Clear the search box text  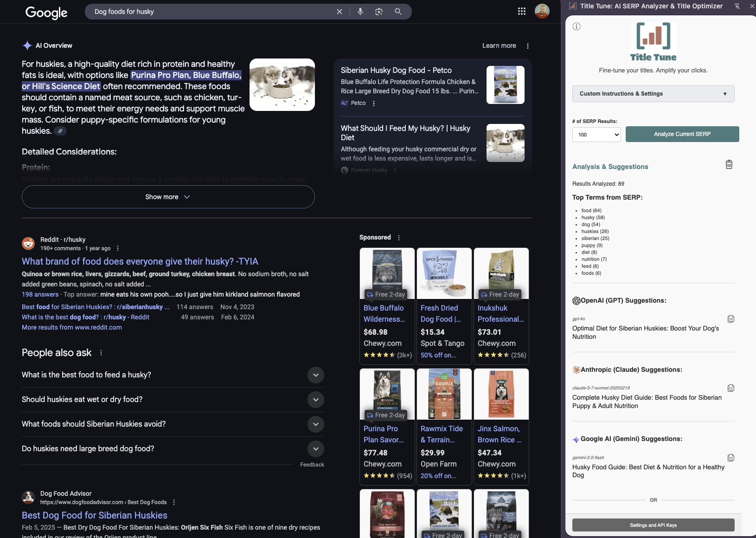340,12
